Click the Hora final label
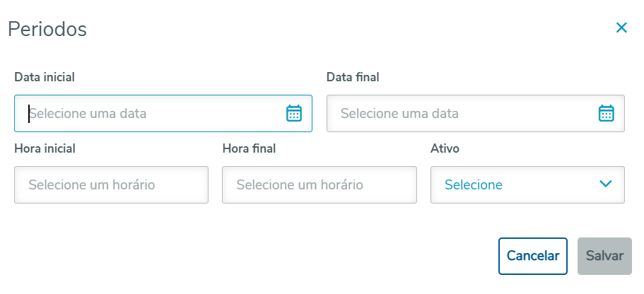Viewport: 644px width, 294px height. (249, 148)
